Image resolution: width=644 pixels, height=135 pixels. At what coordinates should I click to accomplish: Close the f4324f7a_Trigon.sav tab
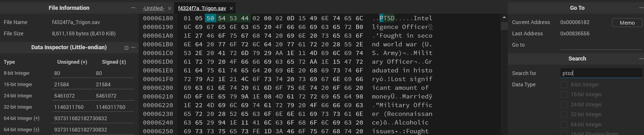coord(231,8)
